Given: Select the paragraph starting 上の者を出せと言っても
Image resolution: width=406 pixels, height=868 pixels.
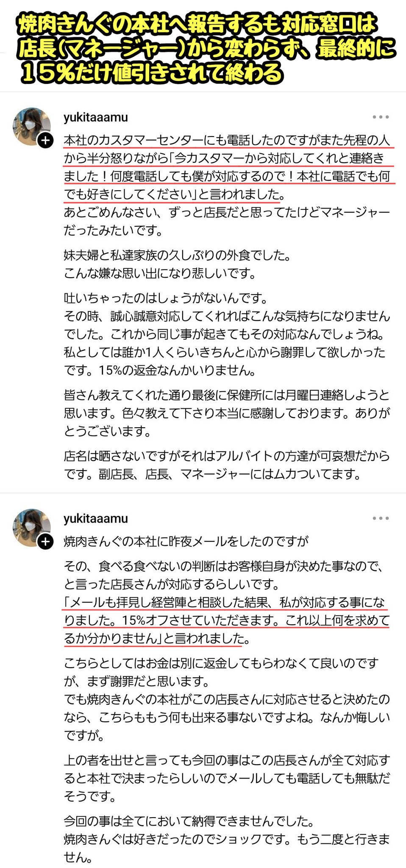Looking at the screenshot, I should pyautogui.click(x=227, y=779).
